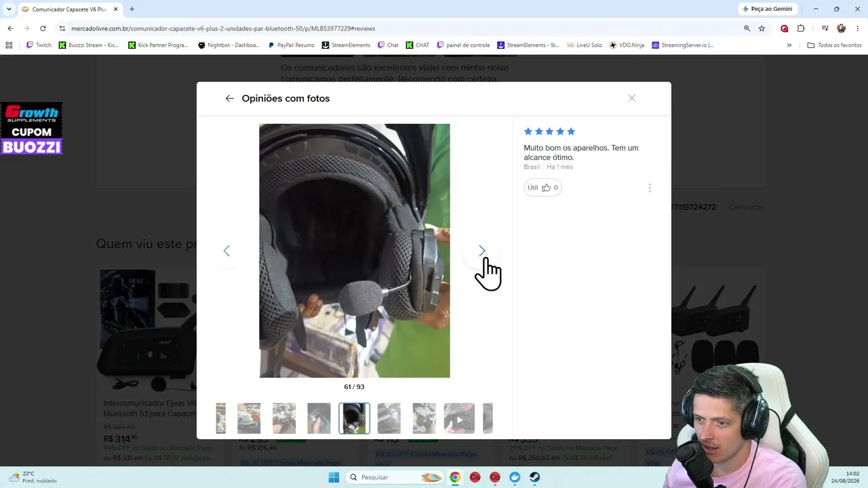Image resolution: width=868 pixels, height=488 pixels.
Task: Open the Windows Start menu
Action: [334, 477]
